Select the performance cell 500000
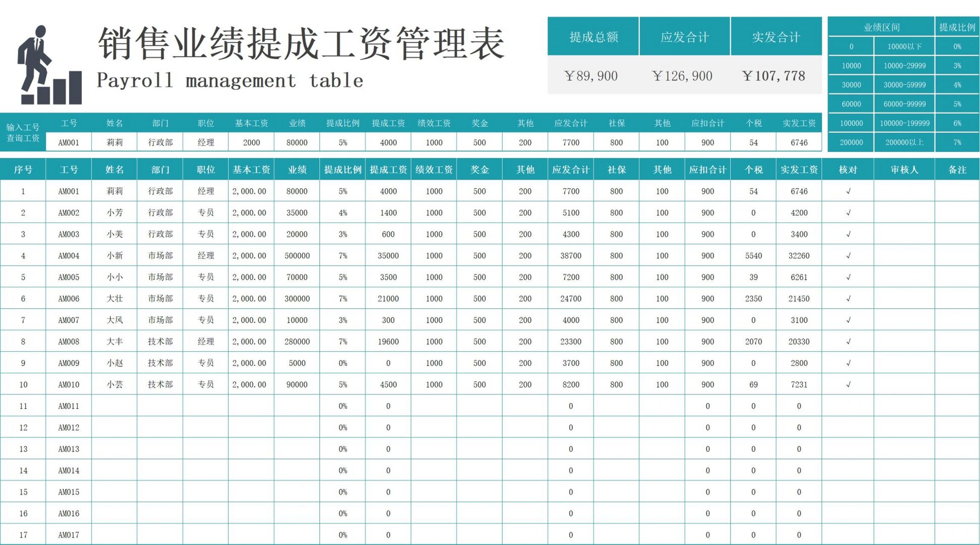 (297, 255)
